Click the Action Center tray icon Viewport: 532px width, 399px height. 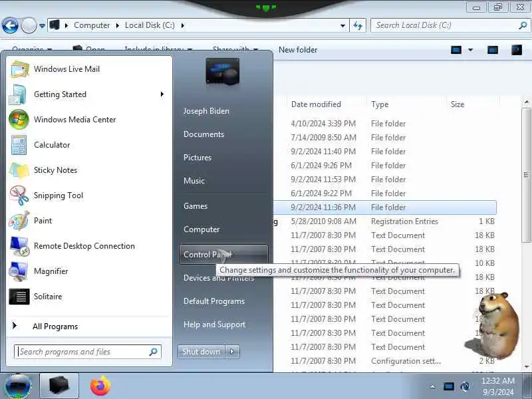coord(448,386)
